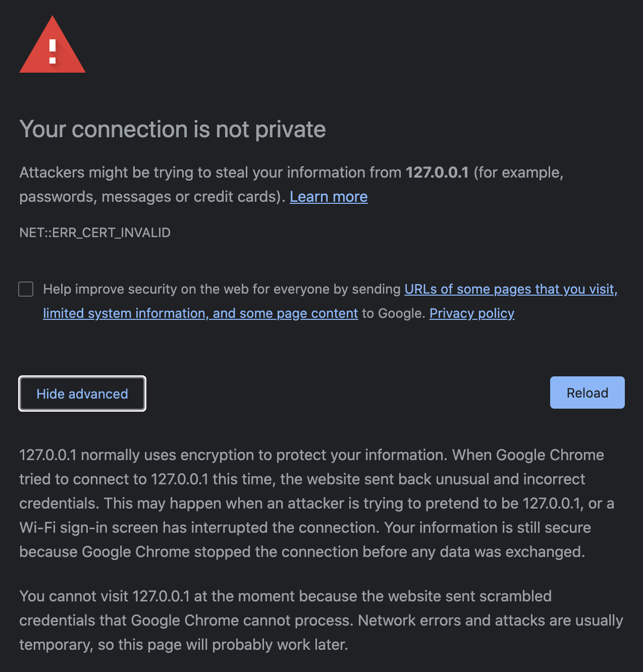Click the bold 127.0.0.1 address text
643x672 pixels.
(437, 173)
